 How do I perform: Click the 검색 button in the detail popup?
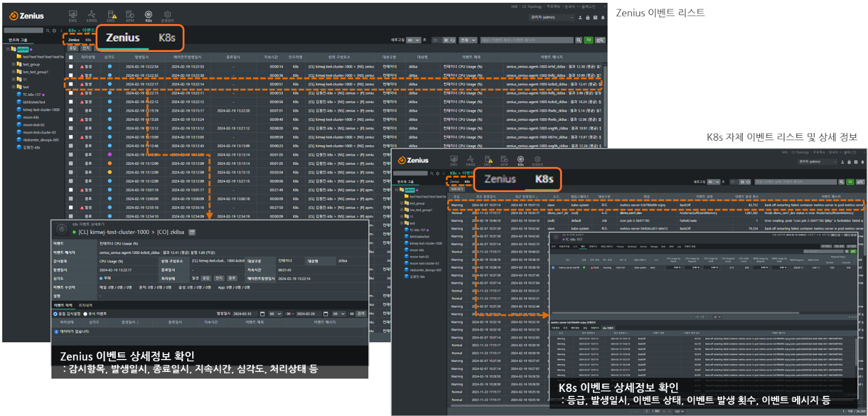click(361, 314)
